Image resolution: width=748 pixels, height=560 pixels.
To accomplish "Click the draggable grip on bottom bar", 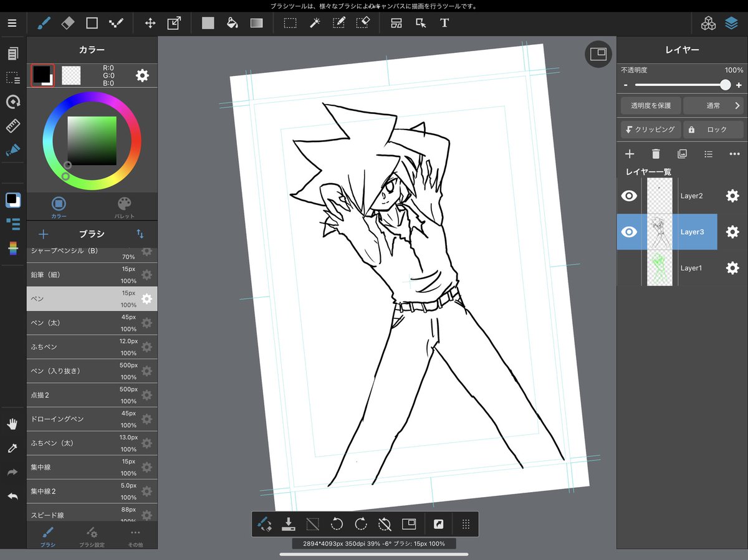I will pyautogui.click(x=466, y=524).
